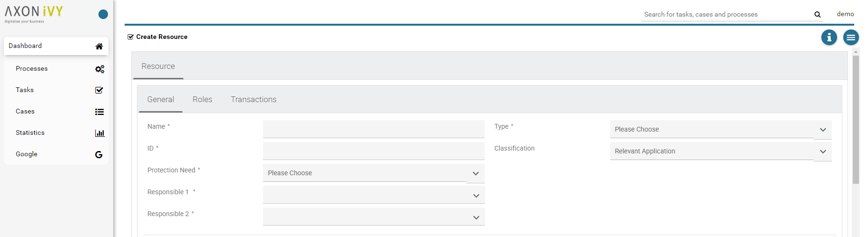
Task: Click the Cases list icon
Action: click(x=99, y=112)
